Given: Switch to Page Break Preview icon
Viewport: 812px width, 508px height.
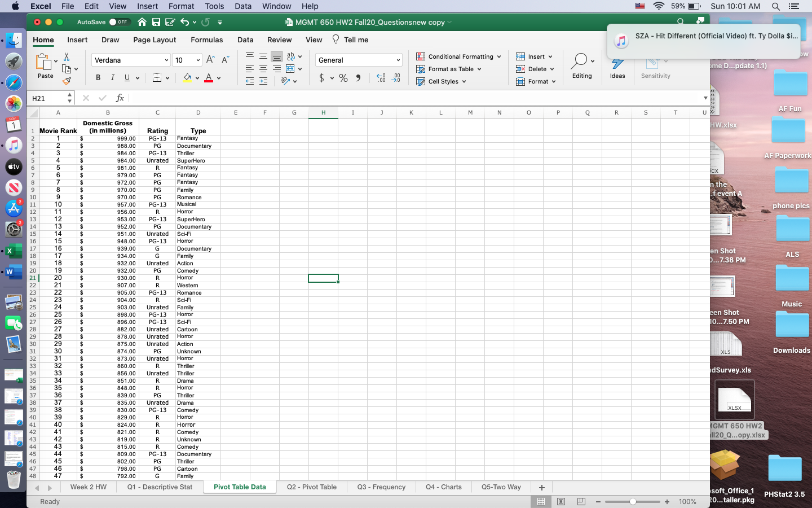Looking at the screenshot, I should pos(581,502).
